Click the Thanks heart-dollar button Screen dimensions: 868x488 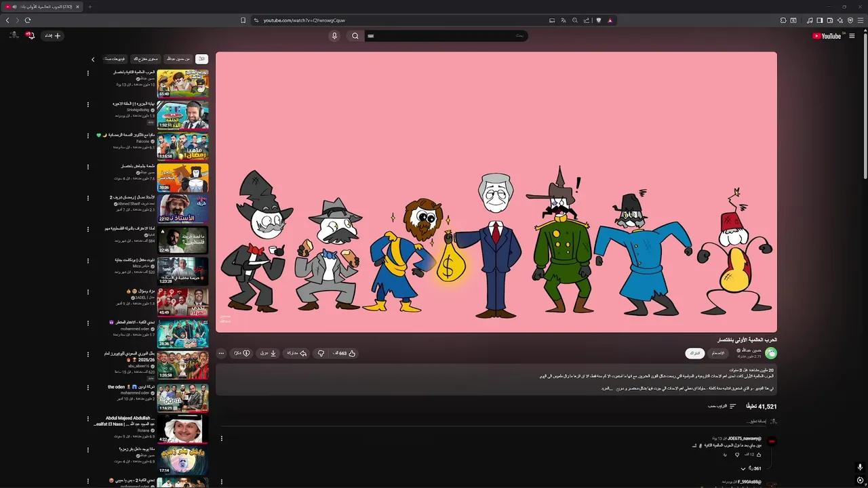coord(242,353)
